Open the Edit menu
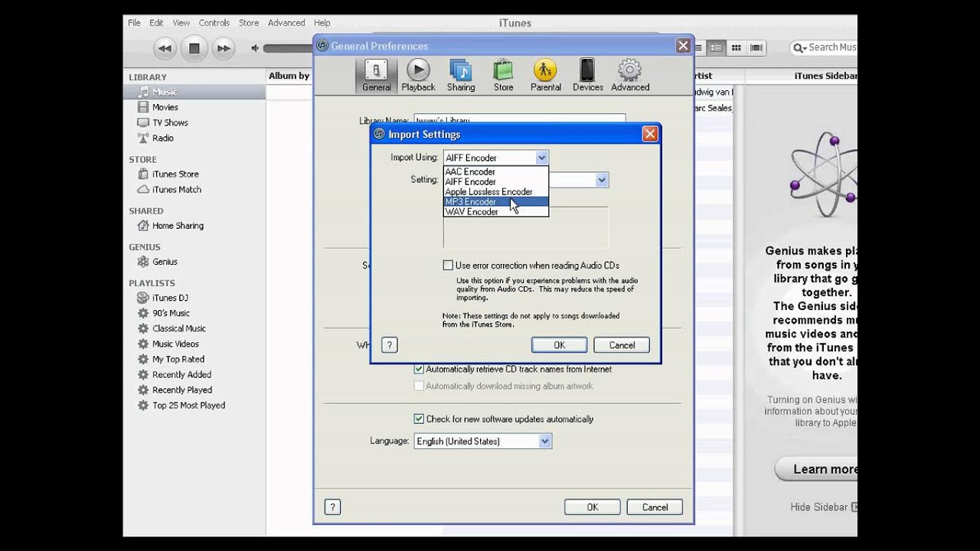Image resolution: width=980 pixels, height=551 pixels. tap(156, 23)
